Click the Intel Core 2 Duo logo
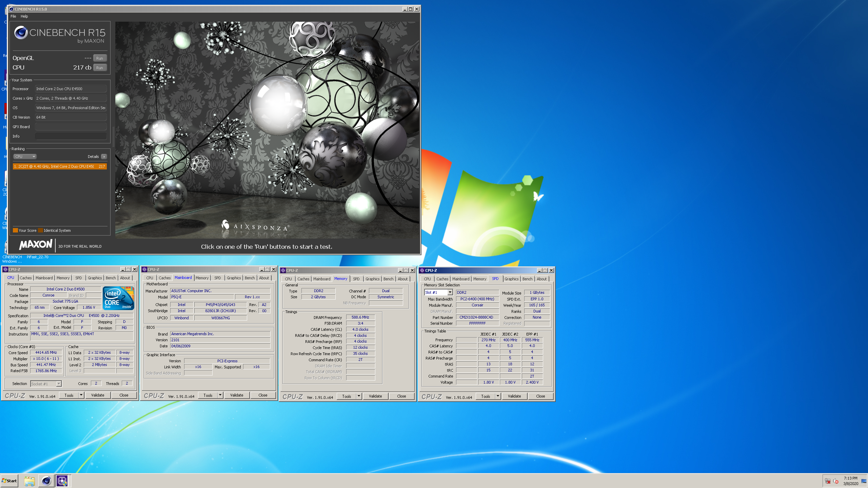 [118, 298]
